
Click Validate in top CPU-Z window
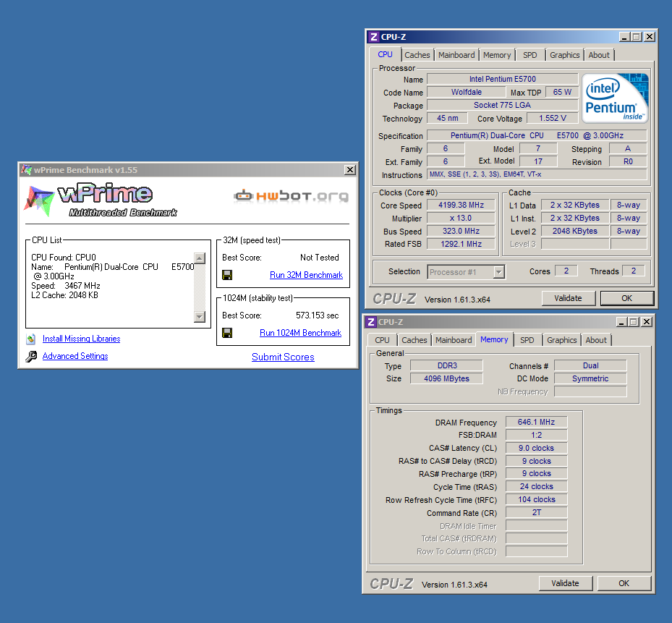(x=569, y=298)
